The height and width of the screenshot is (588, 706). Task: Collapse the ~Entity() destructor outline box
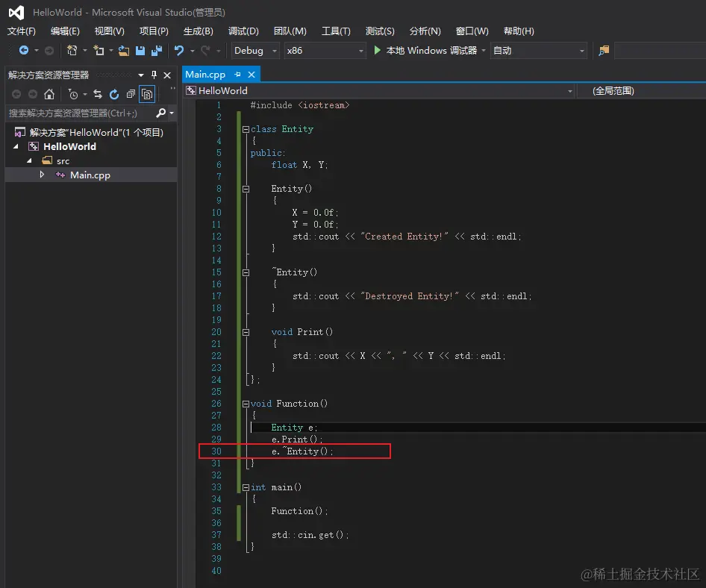click(246, 272)
